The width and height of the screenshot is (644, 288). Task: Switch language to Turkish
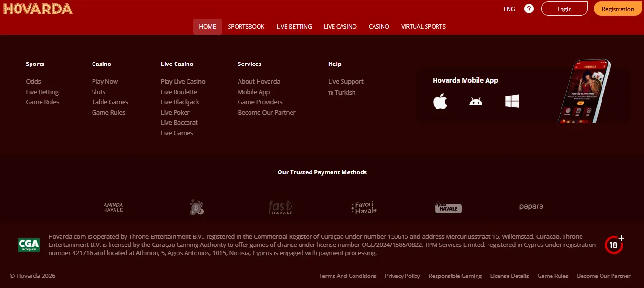[342, 92]
